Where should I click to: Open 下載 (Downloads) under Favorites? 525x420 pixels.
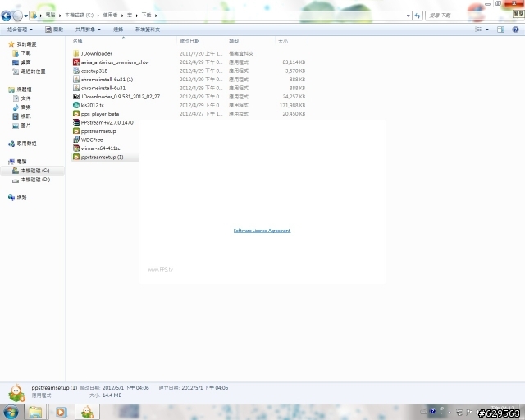pyautogui.click(x=25, y=53)
